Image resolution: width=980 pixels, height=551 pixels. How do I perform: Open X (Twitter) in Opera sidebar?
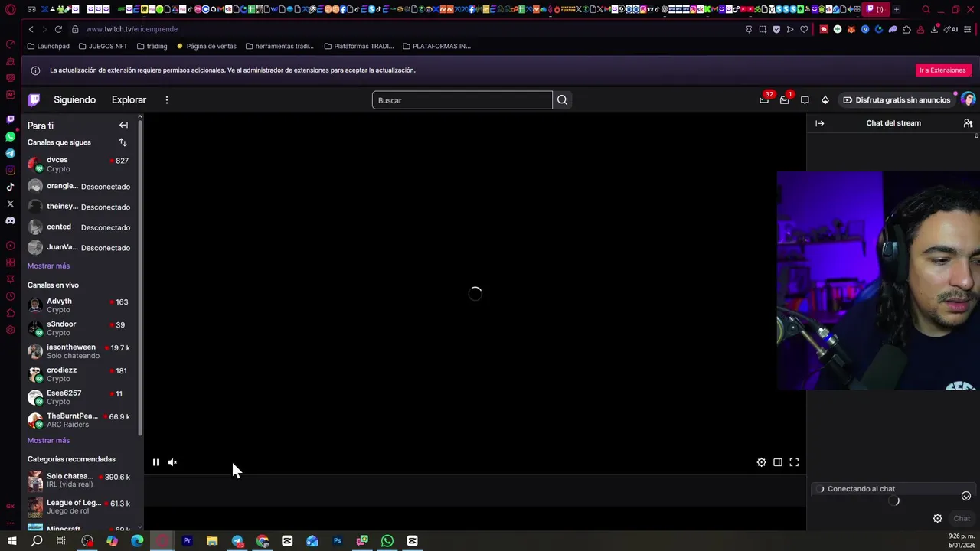point(10,204)
